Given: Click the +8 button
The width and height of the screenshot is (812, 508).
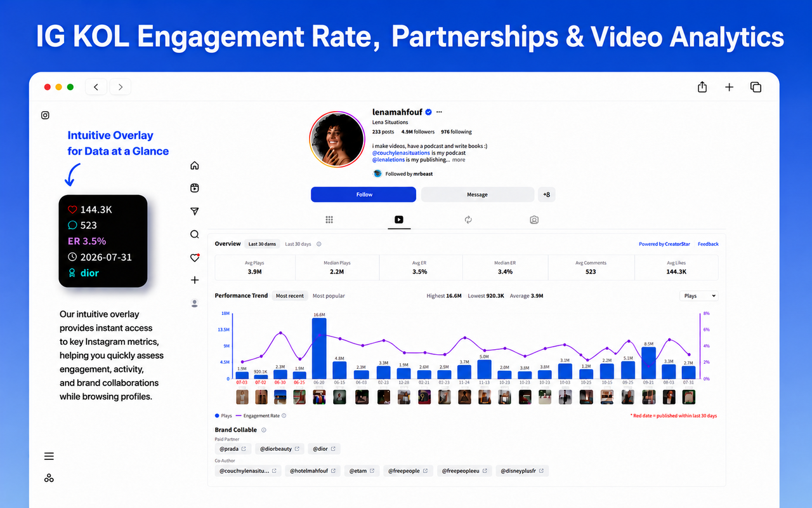Looking at the screenshot, I should pos(547,194).
